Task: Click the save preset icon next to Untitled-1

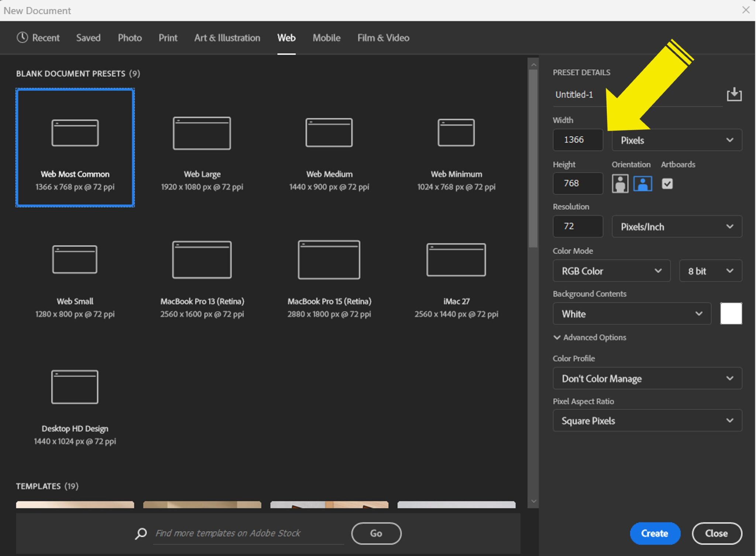Action: point(734,95)
